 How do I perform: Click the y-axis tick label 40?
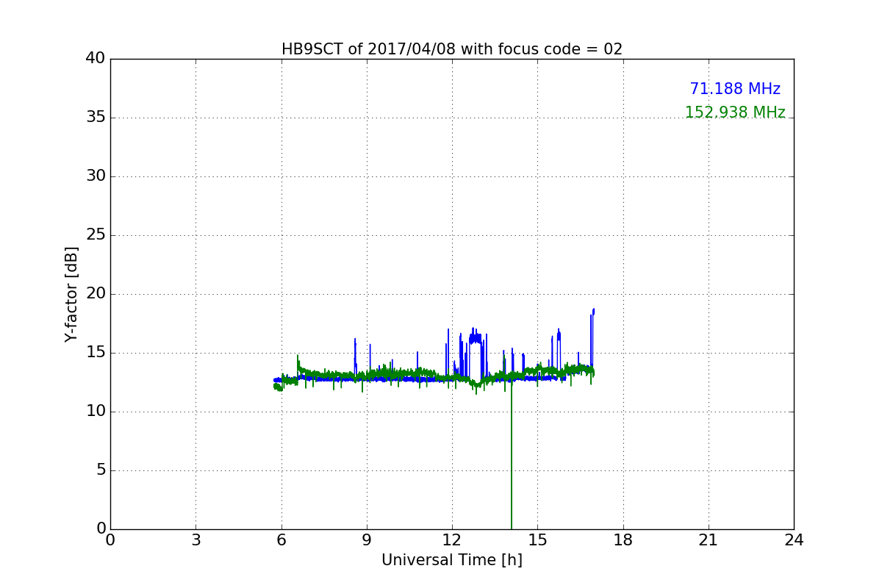(96, 59)
